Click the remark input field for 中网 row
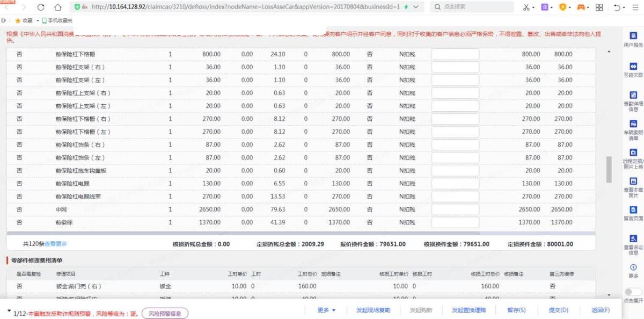 [x=455, y=209]
